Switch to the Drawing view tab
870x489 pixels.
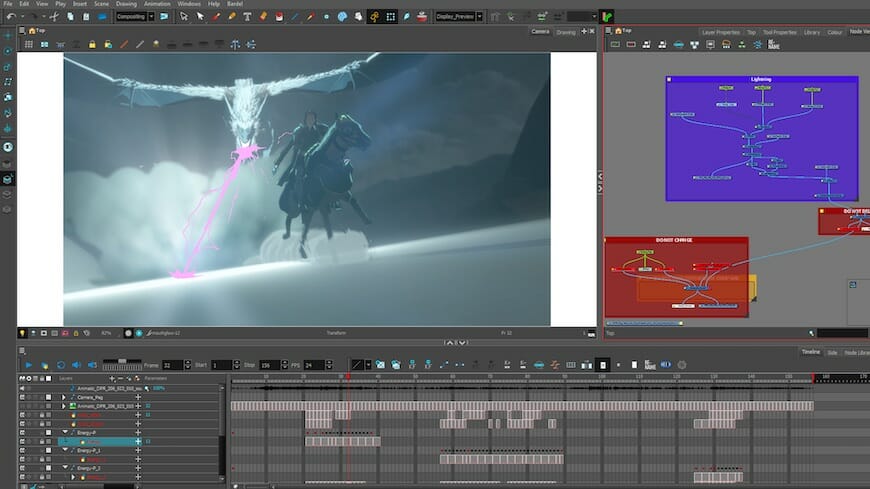click(566, 32)
